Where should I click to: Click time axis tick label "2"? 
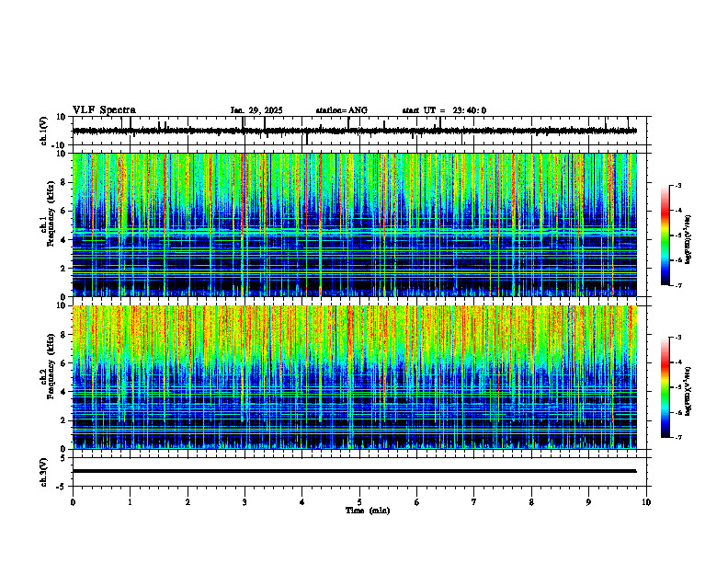(188, 502)
